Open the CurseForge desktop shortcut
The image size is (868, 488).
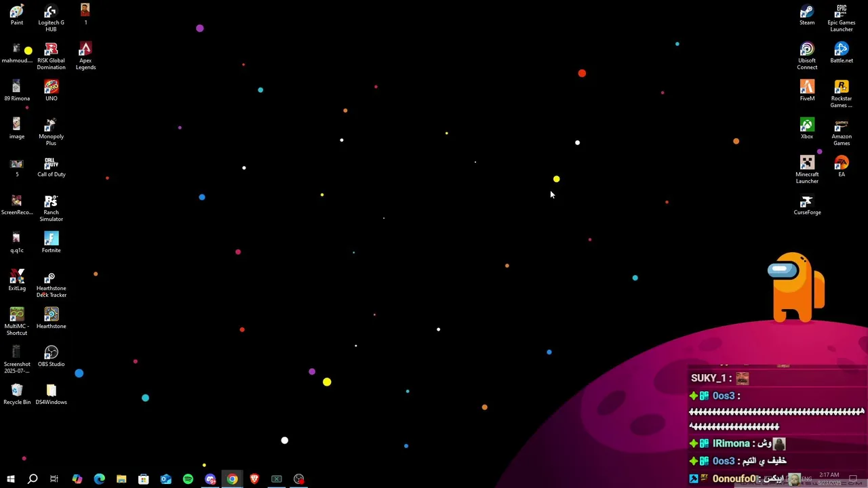tap(807, 205)
